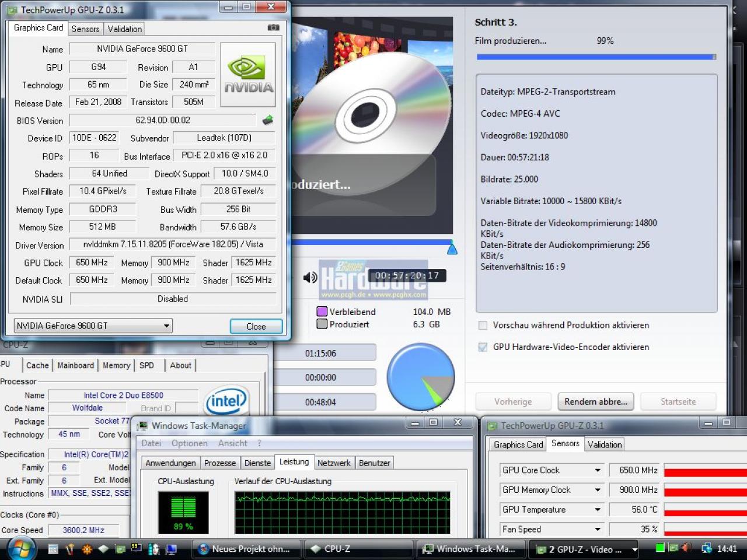Image resolution: width=747 pixels, height=560 pixels.
Task: Click the purple Verbleibend color swatch
Action: [322, 311]
